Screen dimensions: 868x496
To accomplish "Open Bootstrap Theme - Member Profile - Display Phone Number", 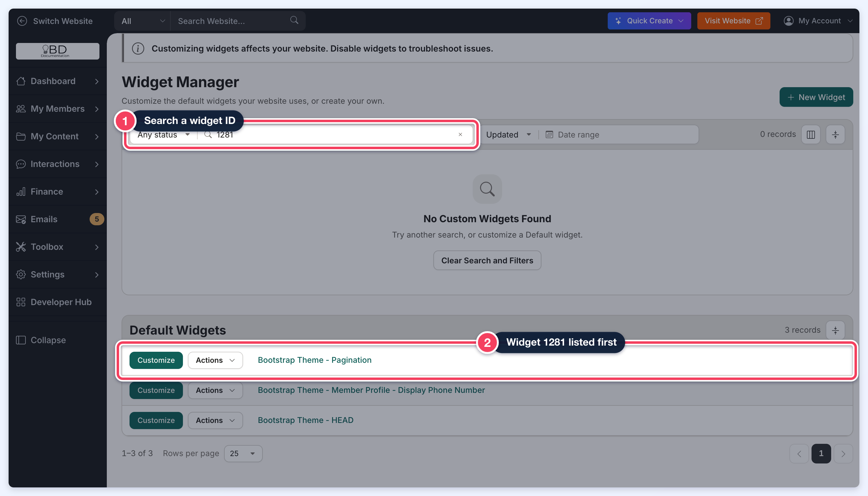I will tap(371, 390).
